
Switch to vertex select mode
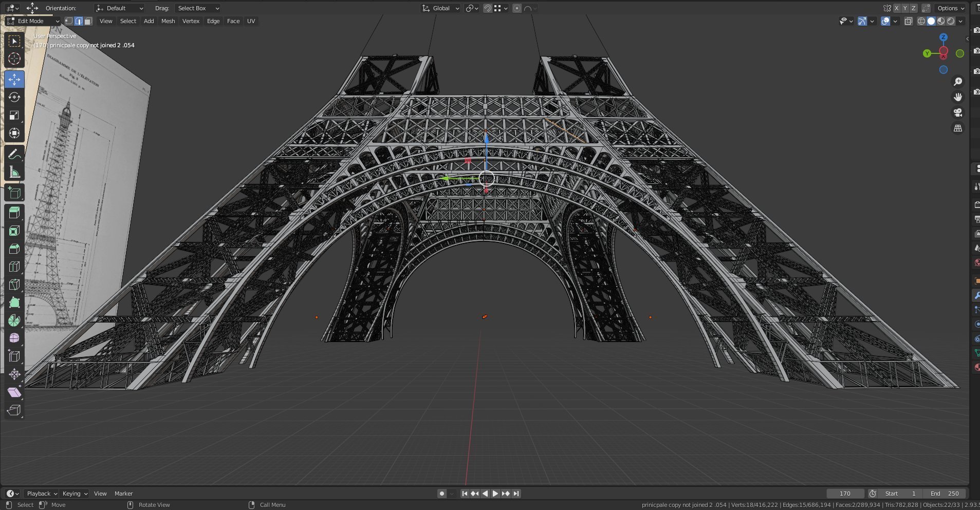(69, 21)
